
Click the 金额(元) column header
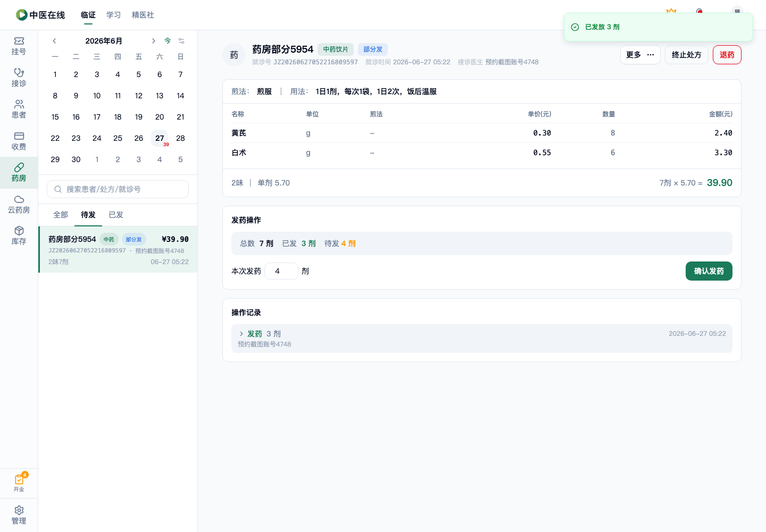coord(721,114)
